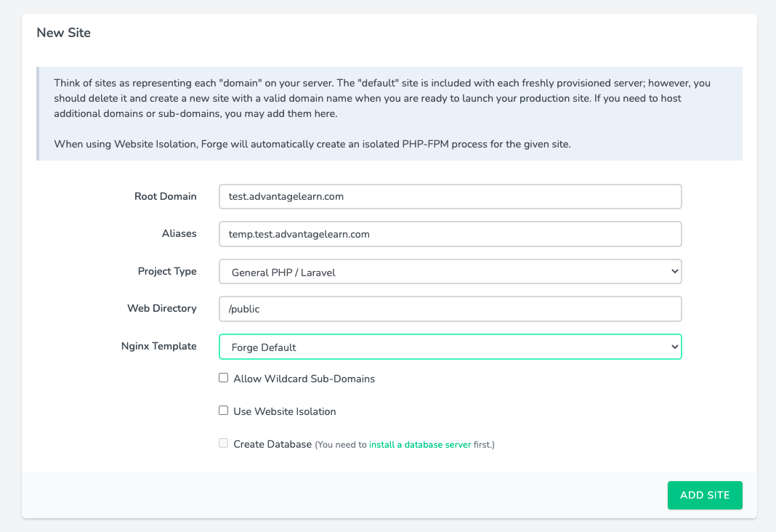
Task: Click the 'Root Domain' field label
Action: (x=166, y=196)
